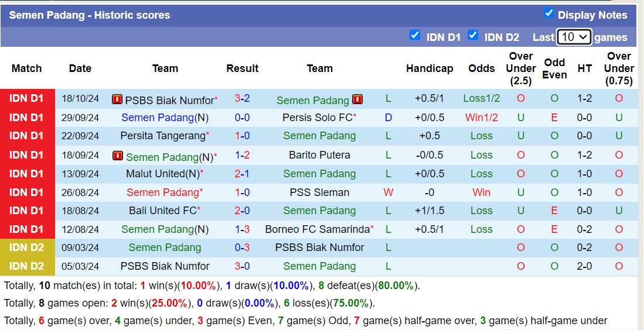Open PSS Sleman team link
The height and width of the screenshot is (330, 644).
click(x=319, y=192)
